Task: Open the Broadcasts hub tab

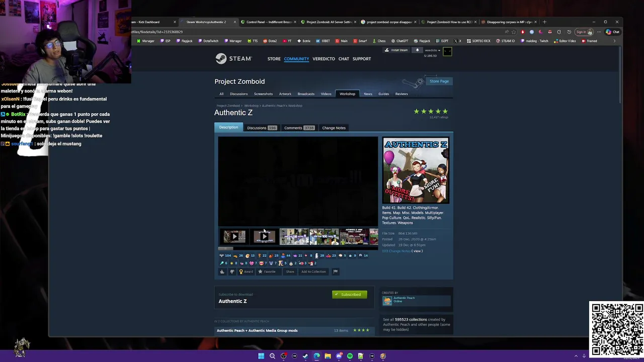Action: coord(306,94)
